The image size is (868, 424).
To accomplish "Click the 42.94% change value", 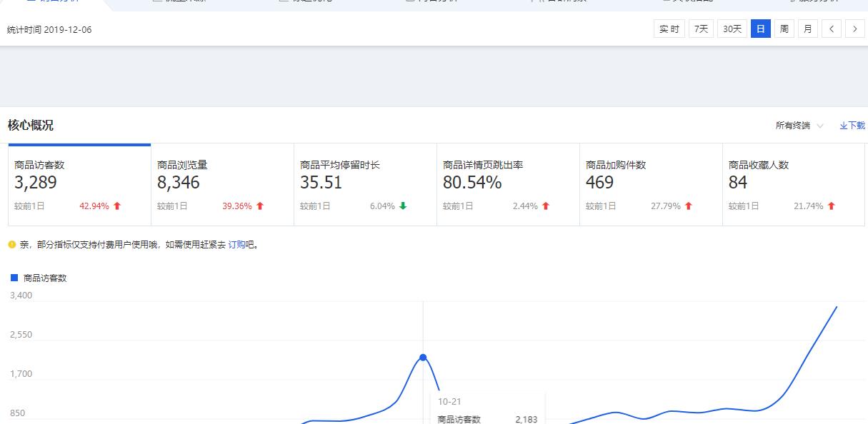I will pos(94,206).
